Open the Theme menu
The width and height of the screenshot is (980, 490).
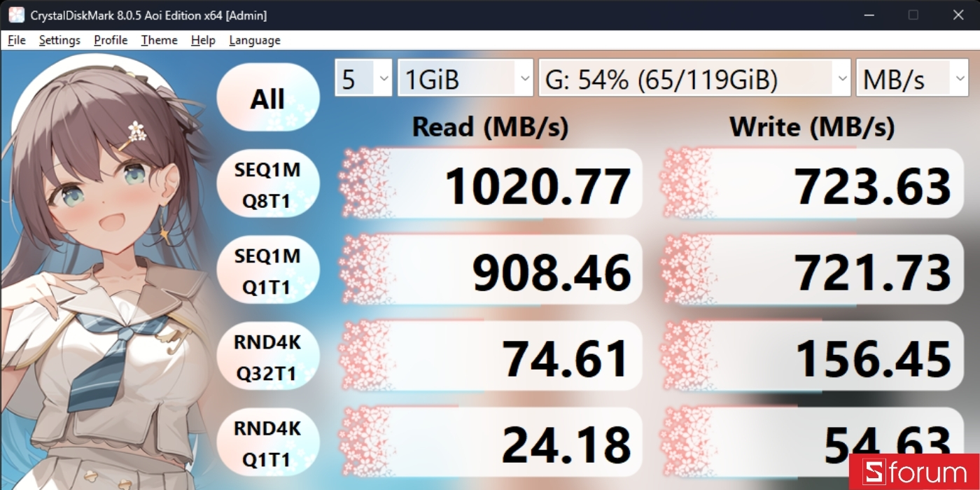coord(159,41)
